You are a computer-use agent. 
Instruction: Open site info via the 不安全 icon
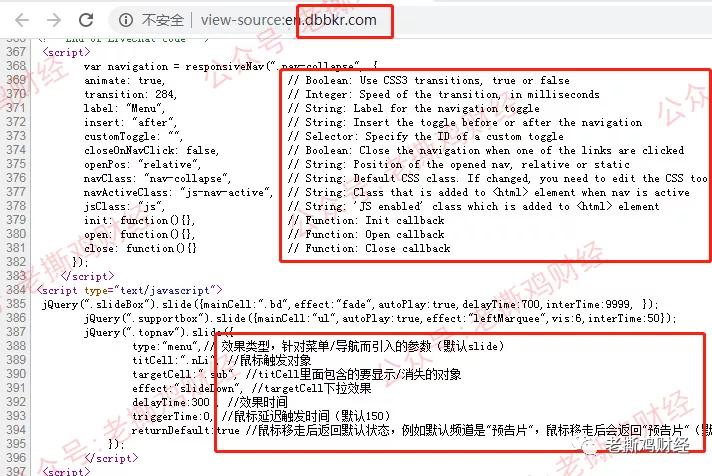126,20
